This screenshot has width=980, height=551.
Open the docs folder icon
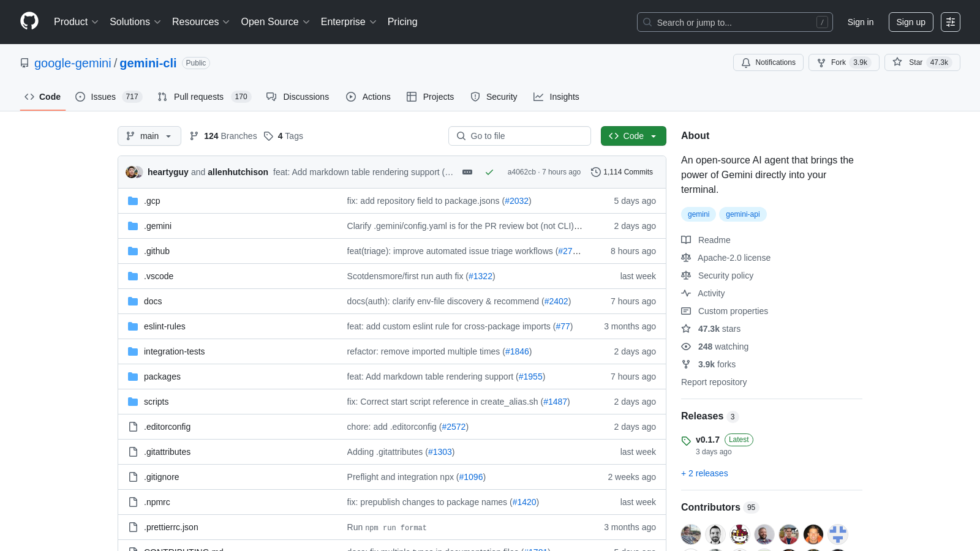click(133, 301)
